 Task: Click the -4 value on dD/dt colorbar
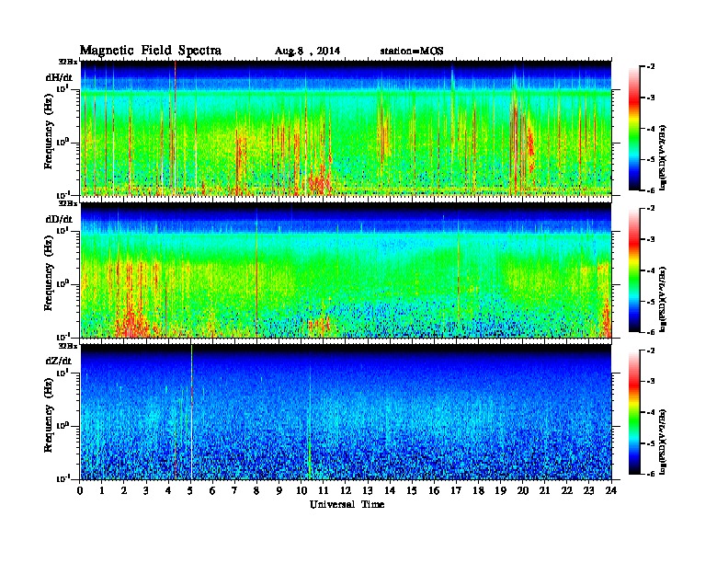[x=651, y=270]
